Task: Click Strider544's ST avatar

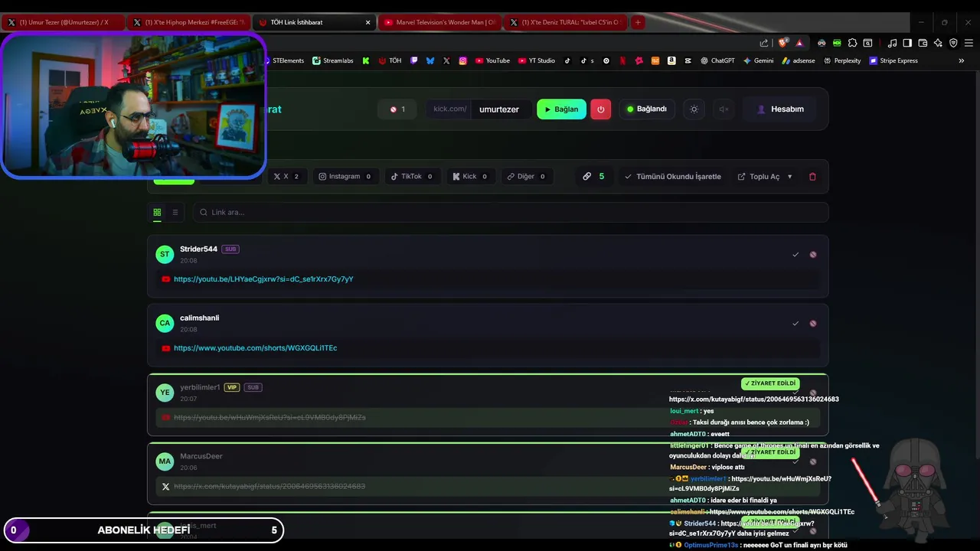Action: pyautogui.click(x=165, y=254)
